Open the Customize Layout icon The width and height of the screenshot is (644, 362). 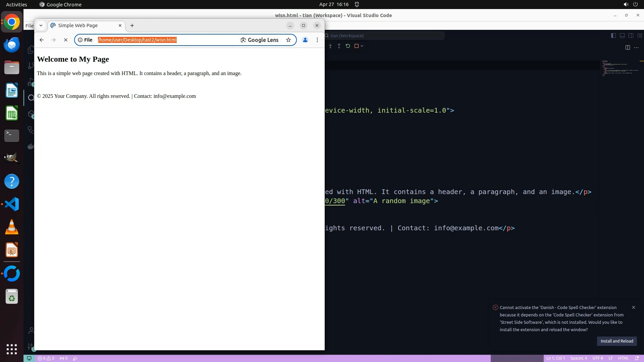point(640,36)
